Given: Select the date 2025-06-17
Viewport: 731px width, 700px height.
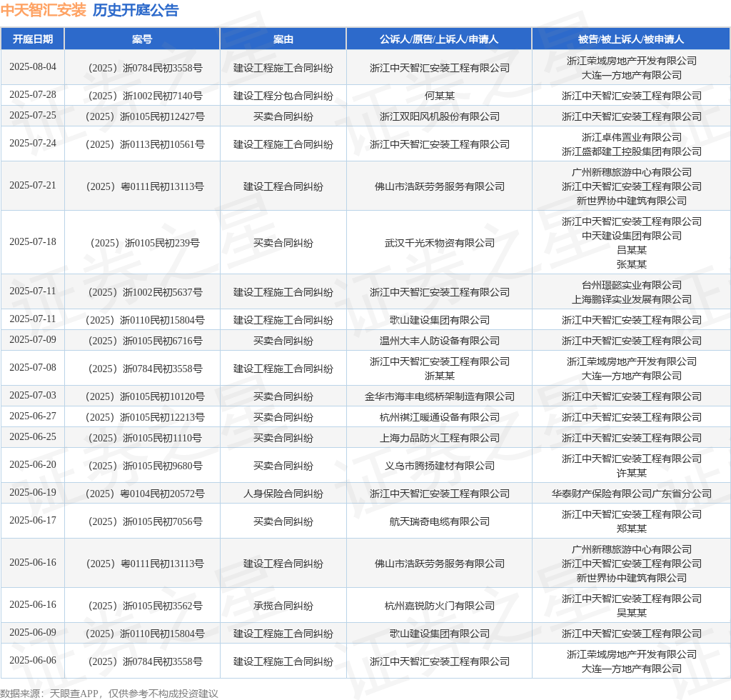Looking at the screenshot, I should [x=33, y=521].
